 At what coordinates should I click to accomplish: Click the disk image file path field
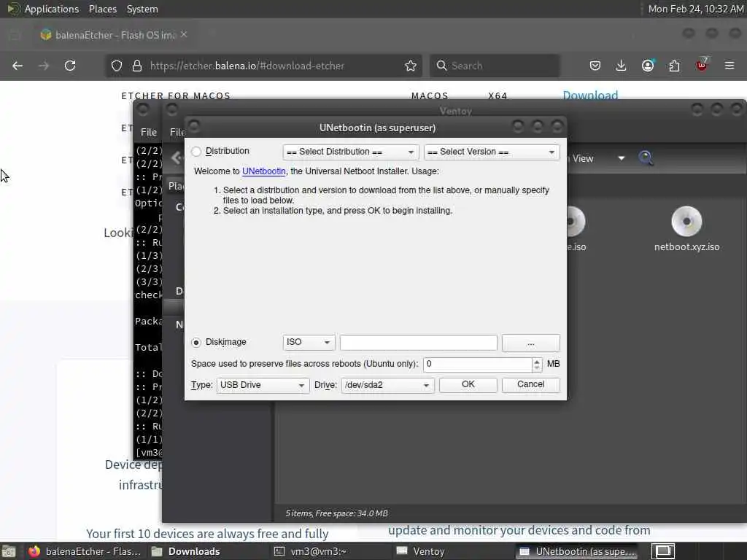[418, 343]
